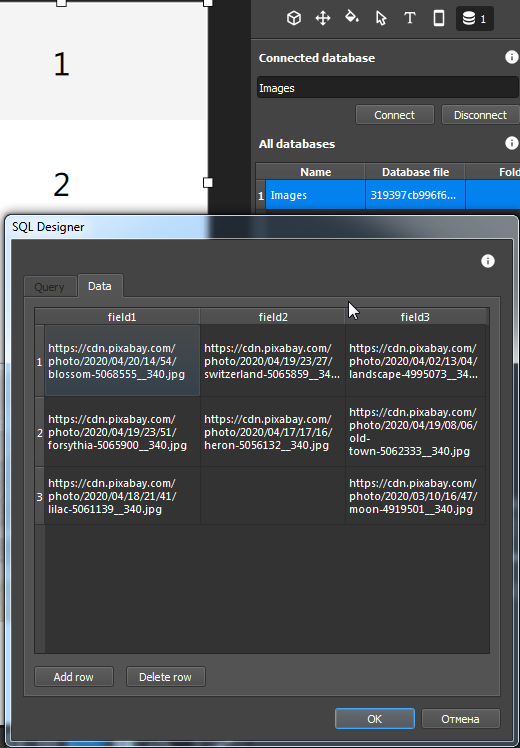Select the empty field2 cell in row 3

click(x=273, y=496)
